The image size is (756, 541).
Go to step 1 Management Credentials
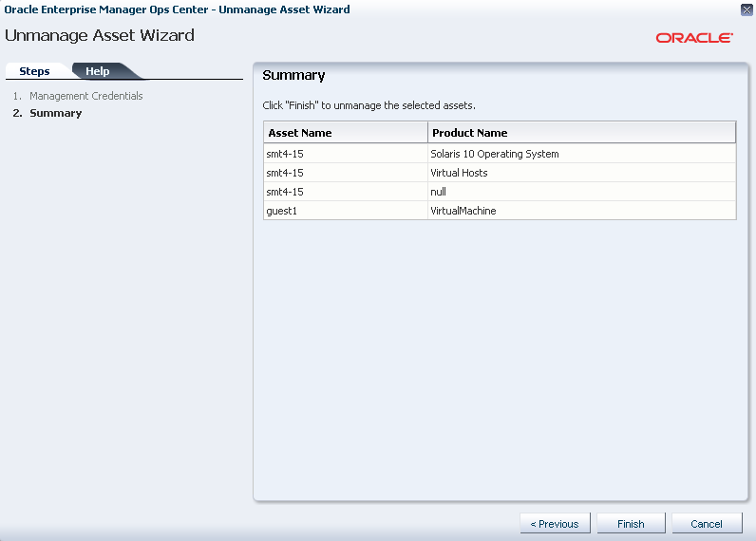[85, 96]
